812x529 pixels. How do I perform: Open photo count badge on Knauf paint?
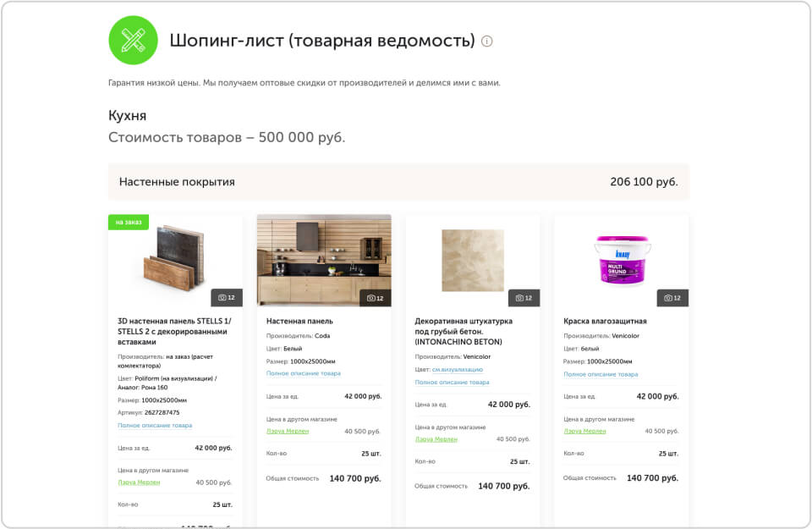[x=672, y=298]
